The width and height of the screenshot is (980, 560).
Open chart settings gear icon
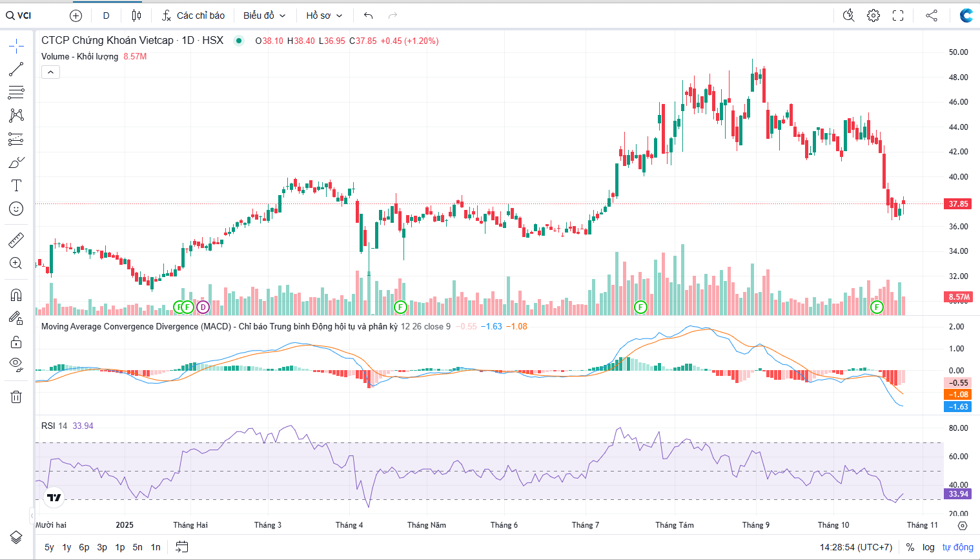[873, 16]
